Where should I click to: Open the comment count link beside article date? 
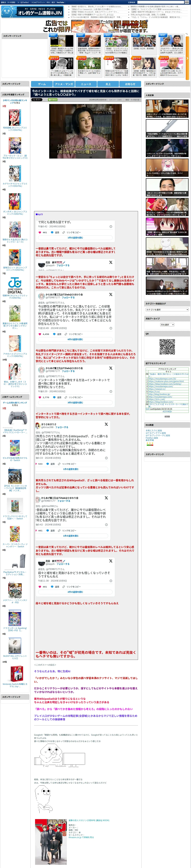click(115, 100)
